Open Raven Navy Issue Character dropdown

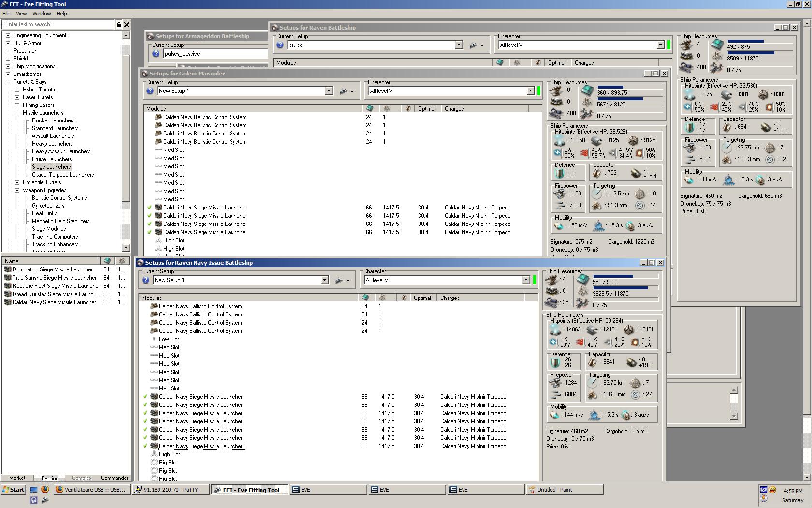click(x=526, y=280)
